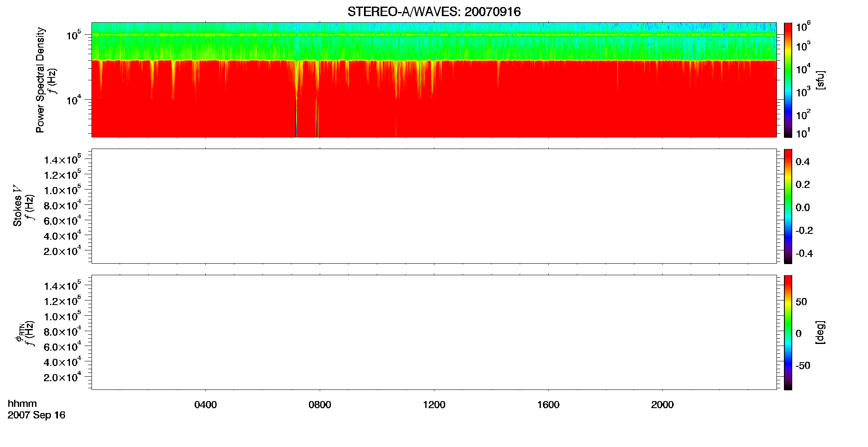Click the empty Stokes V plot panel
The image size is (868, 447).
[x=434, y=206]
